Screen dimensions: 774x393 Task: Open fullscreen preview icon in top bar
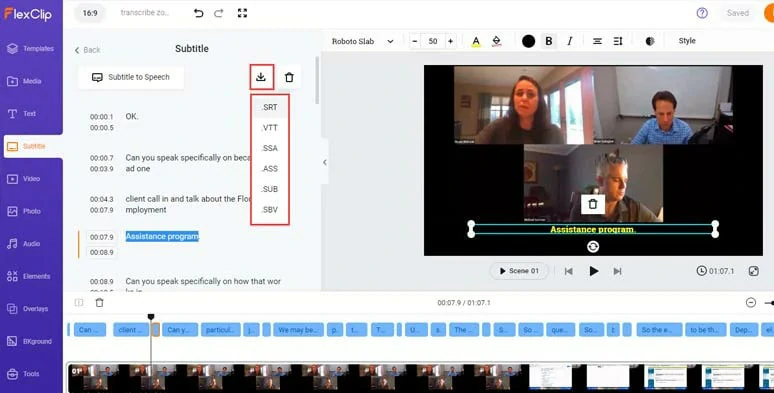pyautogui.click(x=242, y=13)
